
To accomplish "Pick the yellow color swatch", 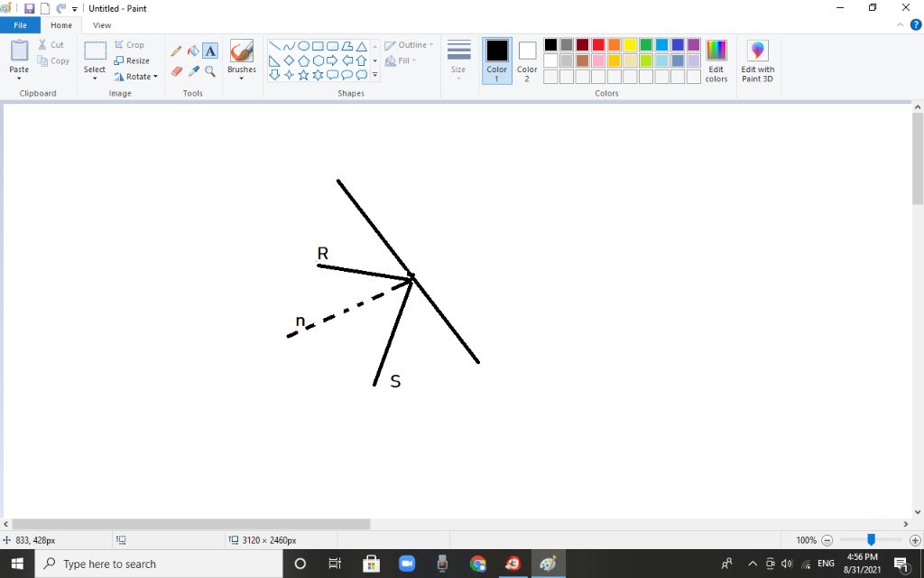I will coord(630,45).
